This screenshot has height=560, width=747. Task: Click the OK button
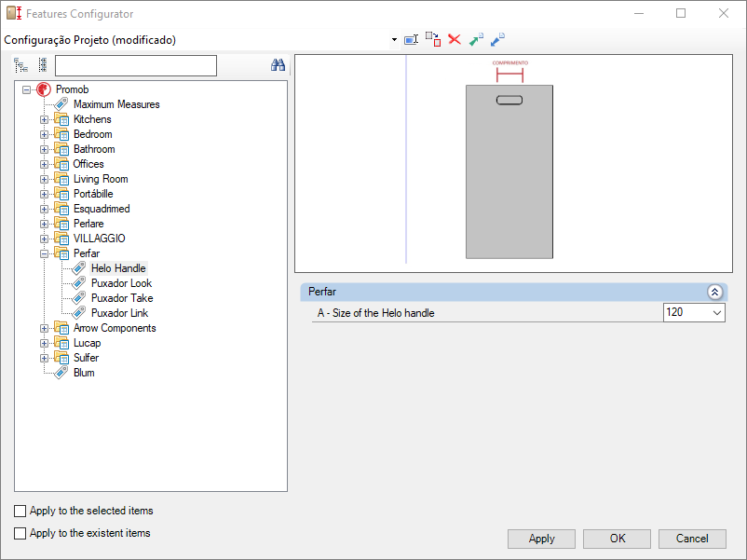point(617,539)
